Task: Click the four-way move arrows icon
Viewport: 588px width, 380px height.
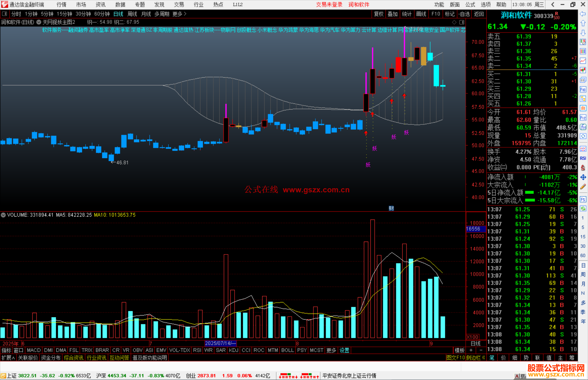Action: 583,177
